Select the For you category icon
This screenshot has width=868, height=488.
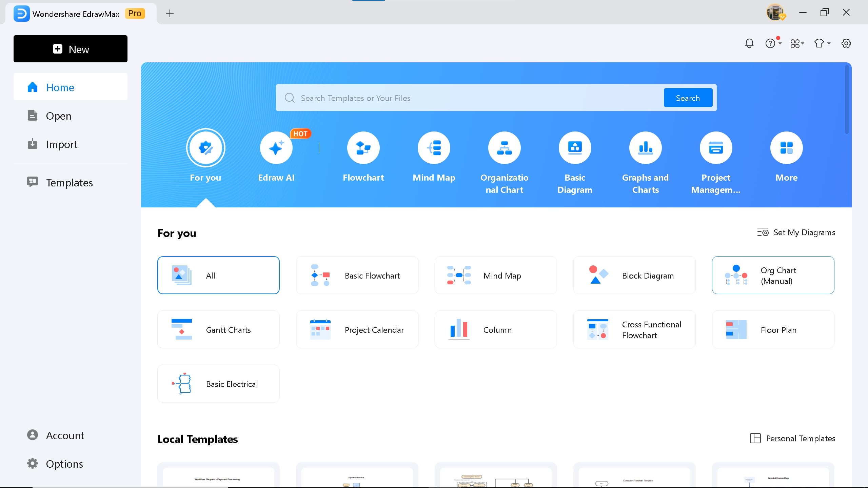coord(205,148)
